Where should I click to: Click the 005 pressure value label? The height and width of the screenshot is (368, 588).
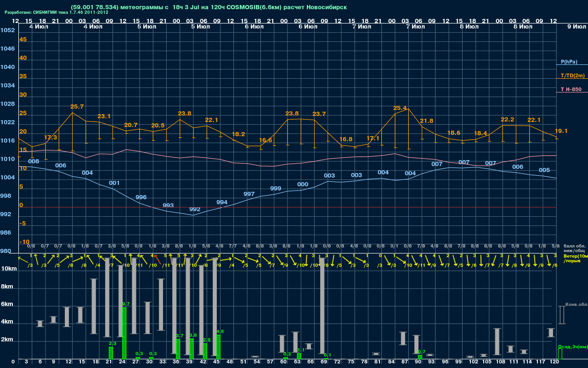click(544, 170)
